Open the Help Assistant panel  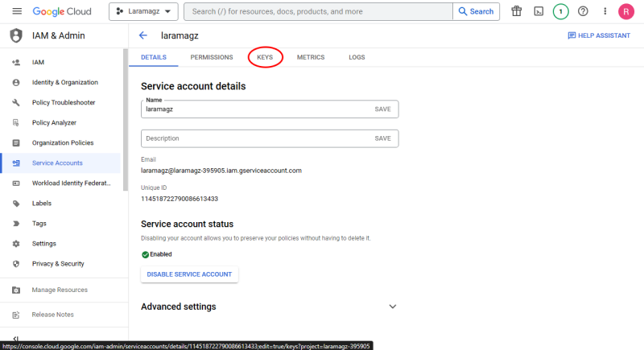click(599, 35)
